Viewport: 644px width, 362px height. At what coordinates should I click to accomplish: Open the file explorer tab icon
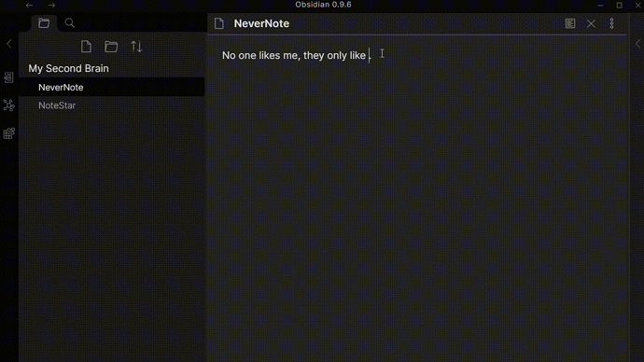coord(44,23)
